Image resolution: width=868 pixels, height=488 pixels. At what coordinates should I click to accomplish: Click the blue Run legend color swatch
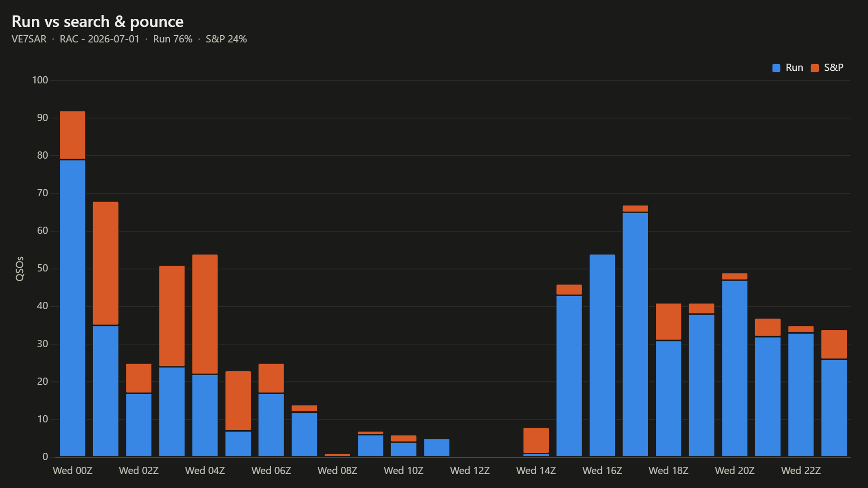pyautogui.click(x=776, y=68)
